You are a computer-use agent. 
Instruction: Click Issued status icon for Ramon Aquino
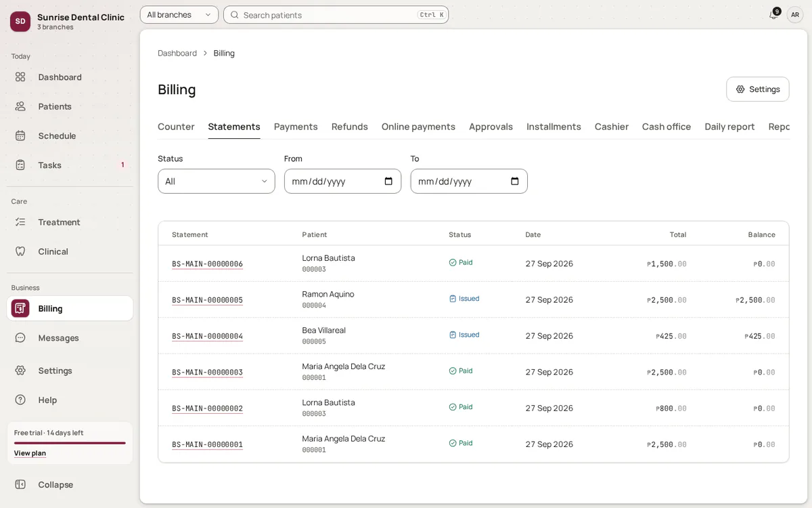(x=453, y=298)
